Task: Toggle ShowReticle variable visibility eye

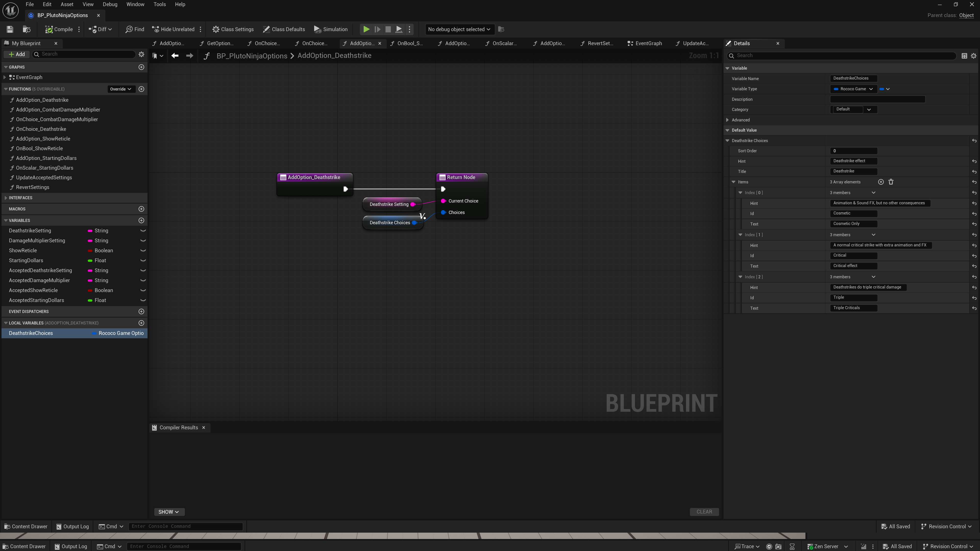Action: [x=143, y=251]
